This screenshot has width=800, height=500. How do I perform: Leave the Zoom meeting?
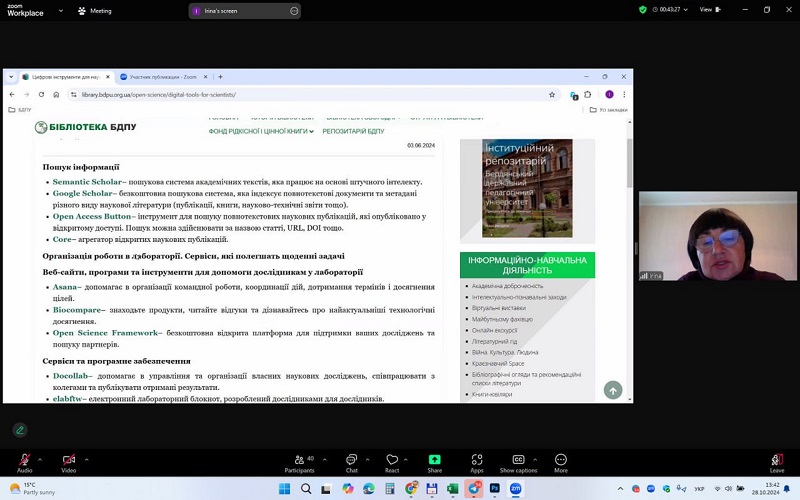(x=777, y=462)
